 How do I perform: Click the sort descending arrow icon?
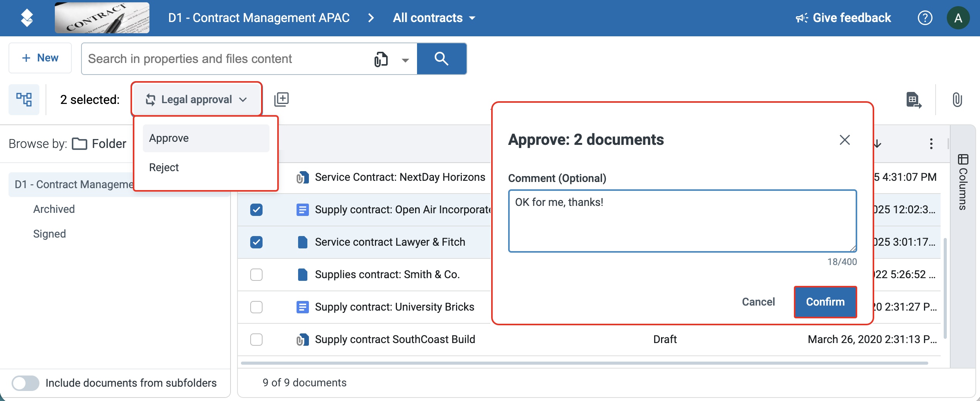click(x=877, y=144)
